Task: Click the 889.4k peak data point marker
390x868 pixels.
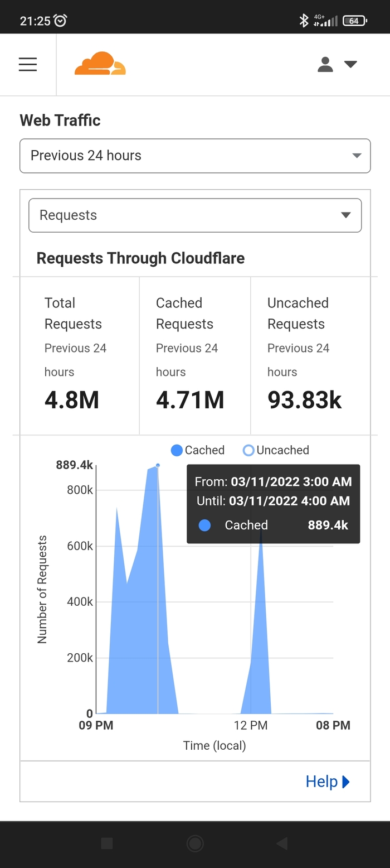Action: pos(158,465)
